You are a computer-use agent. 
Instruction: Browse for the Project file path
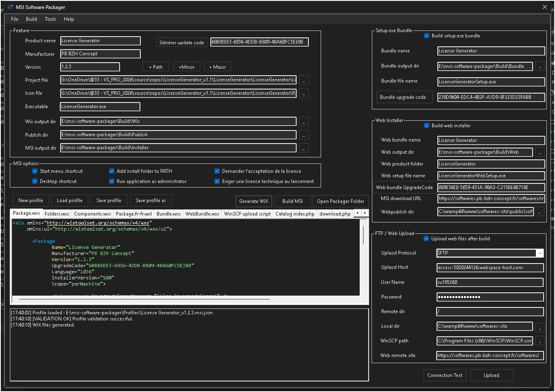[304, 80]
